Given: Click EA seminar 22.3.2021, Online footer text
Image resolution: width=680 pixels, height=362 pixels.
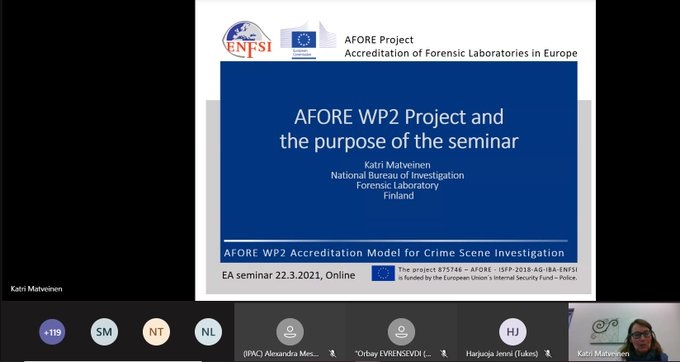Looking at the screenshot, I should pyautogui.click(x=288, y=275).
